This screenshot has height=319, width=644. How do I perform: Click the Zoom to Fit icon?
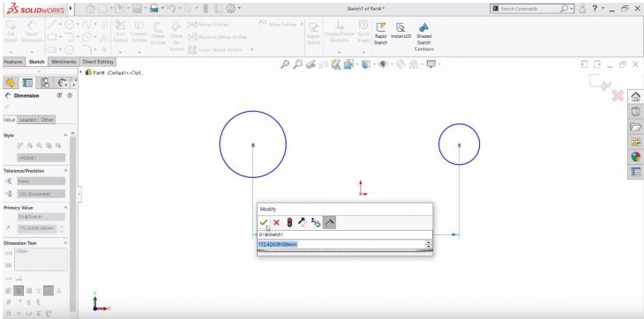(285, 64)
